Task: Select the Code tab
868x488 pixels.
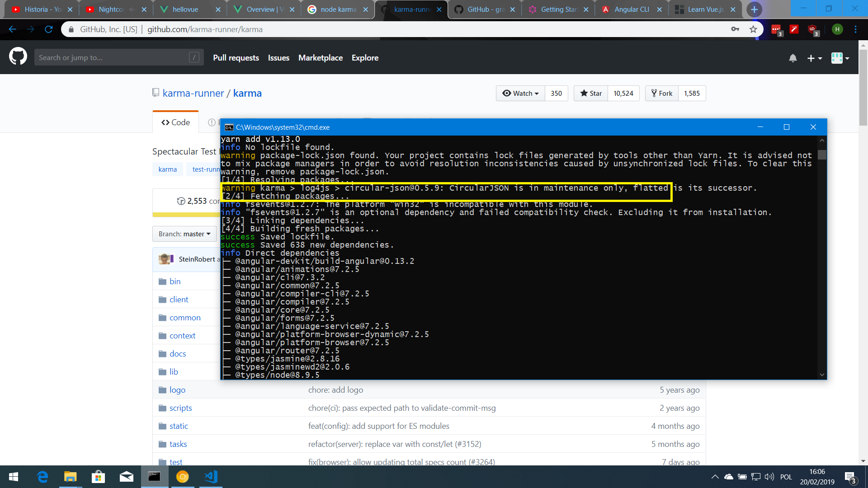Action: [x=175, y=122]
